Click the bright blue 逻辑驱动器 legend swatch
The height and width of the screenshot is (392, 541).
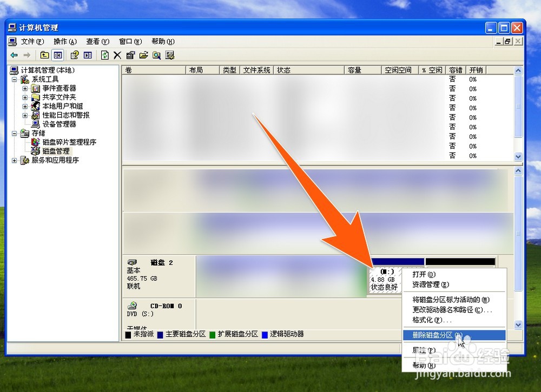point(265,335)
